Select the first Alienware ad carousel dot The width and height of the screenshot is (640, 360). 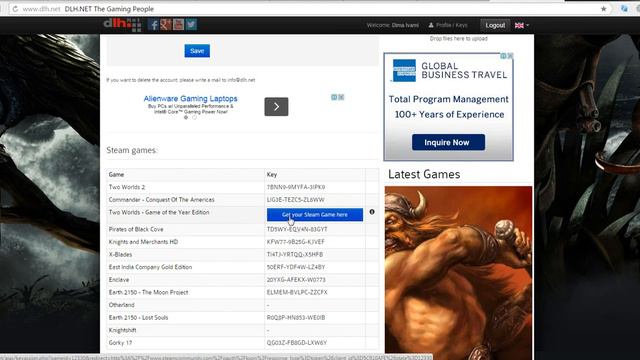[x=186, y=118]
